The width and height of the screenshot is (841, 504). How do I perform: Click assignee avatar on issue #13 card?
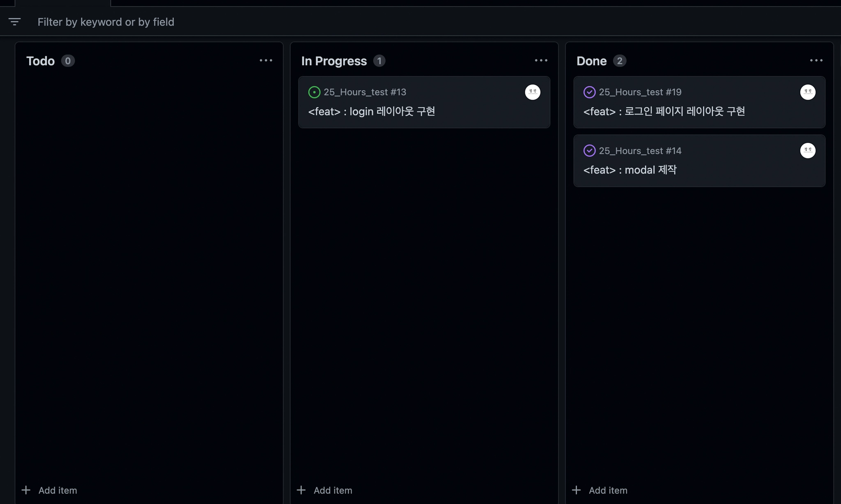(533, 92)
